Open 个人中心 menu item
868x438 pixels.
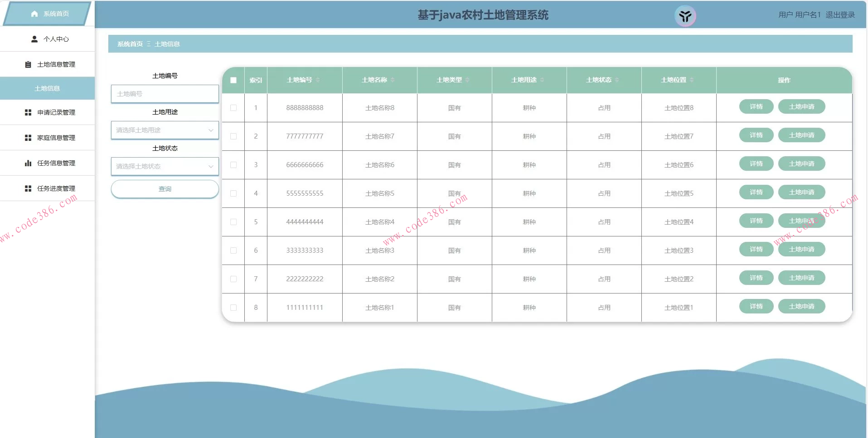(x=47, y=39)
